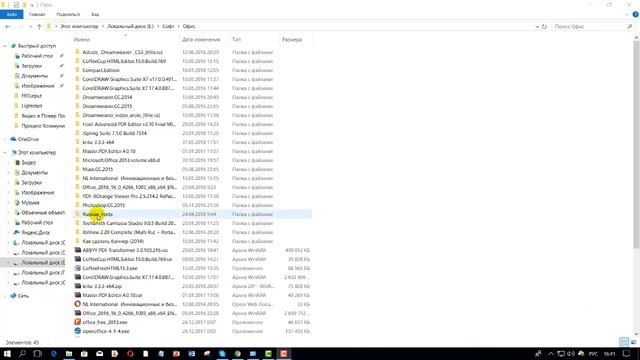Open the Главная ribbon tab

[37, 14]
